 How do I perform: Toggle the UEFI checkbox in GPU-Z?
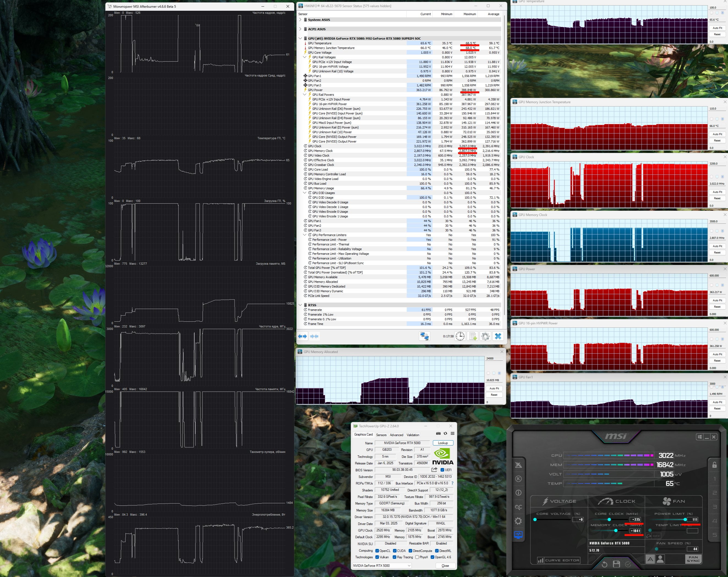[x=442, y=470]
